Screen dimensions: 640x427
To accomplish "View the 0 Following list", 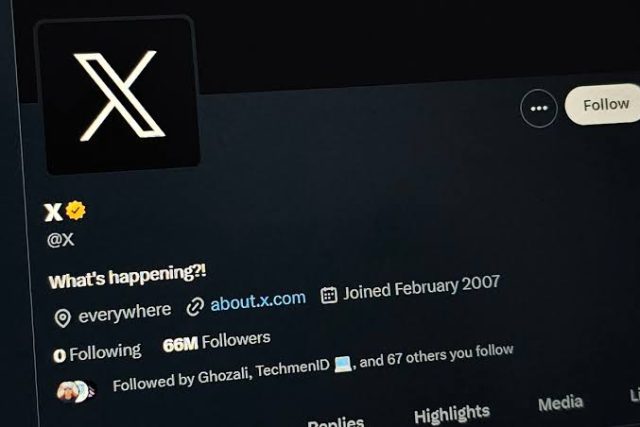I will point(97,353).
